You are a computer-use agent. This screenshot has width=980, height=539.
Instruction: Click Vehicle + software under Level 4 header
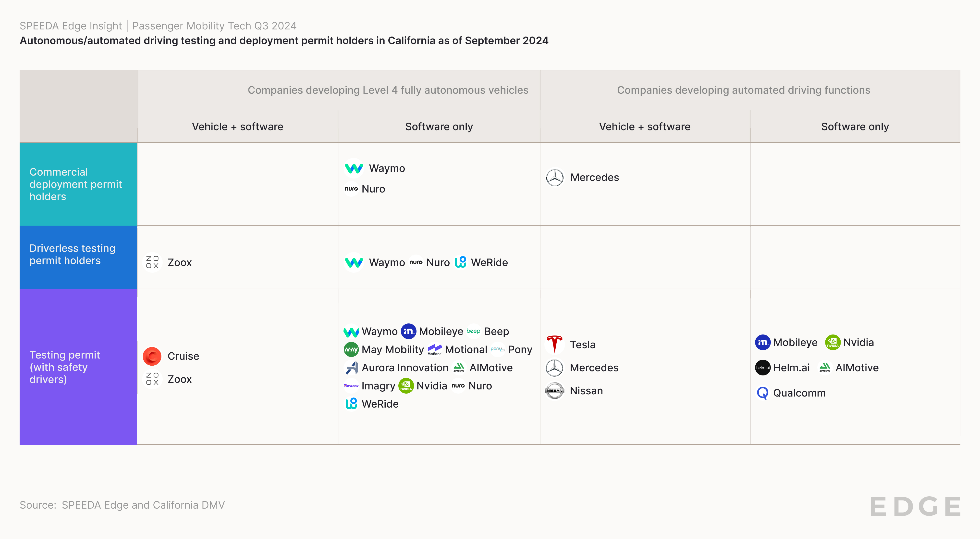pos(238,127)
